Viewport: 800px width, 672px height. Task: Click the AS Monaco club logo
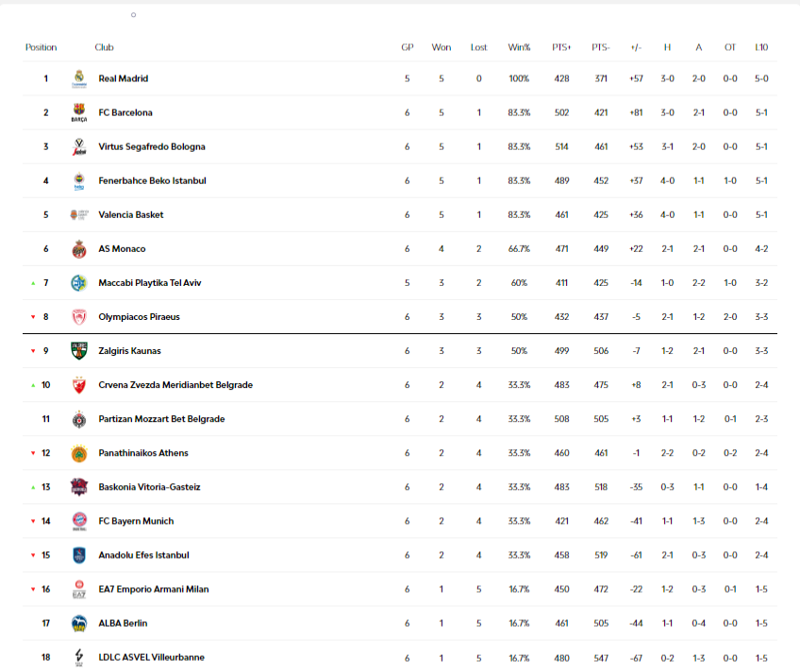tap(79, 249)
